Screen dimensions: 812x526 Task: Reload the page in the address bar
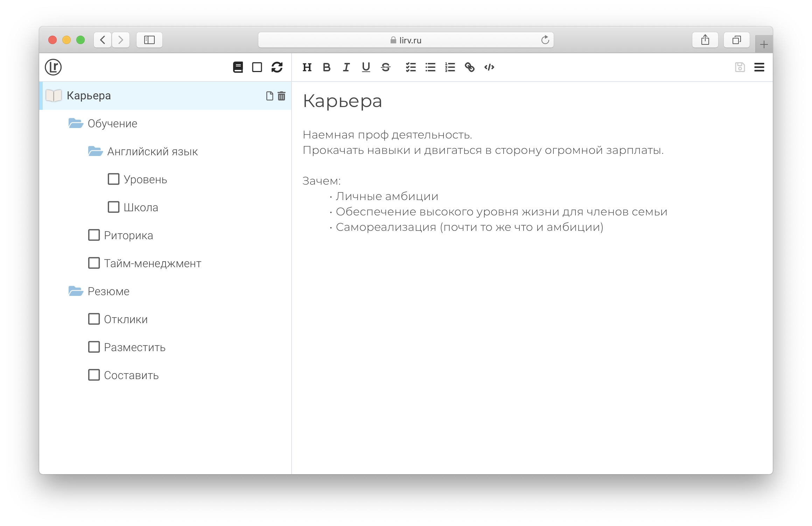[x=545, y=40]
